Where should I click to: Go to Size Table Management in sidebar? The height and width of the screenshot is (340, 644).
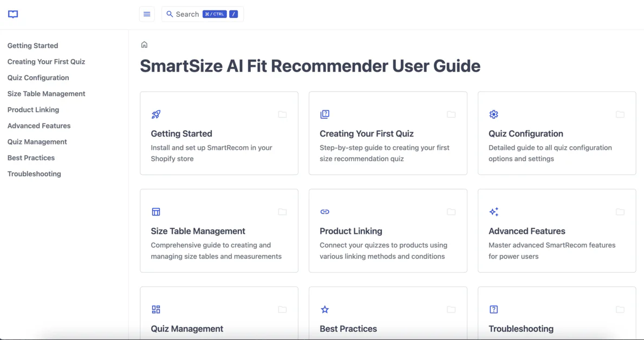pyautogui.click(x=47, y=94)
